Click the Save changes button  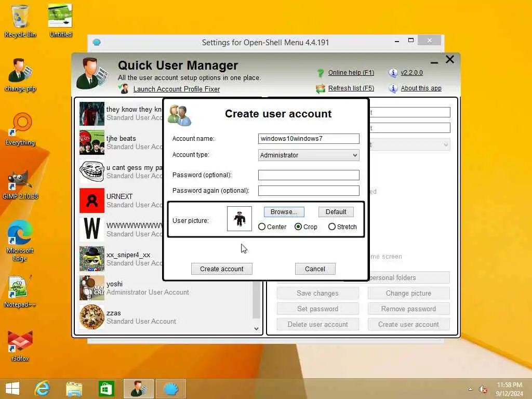(x=317, y=293)
